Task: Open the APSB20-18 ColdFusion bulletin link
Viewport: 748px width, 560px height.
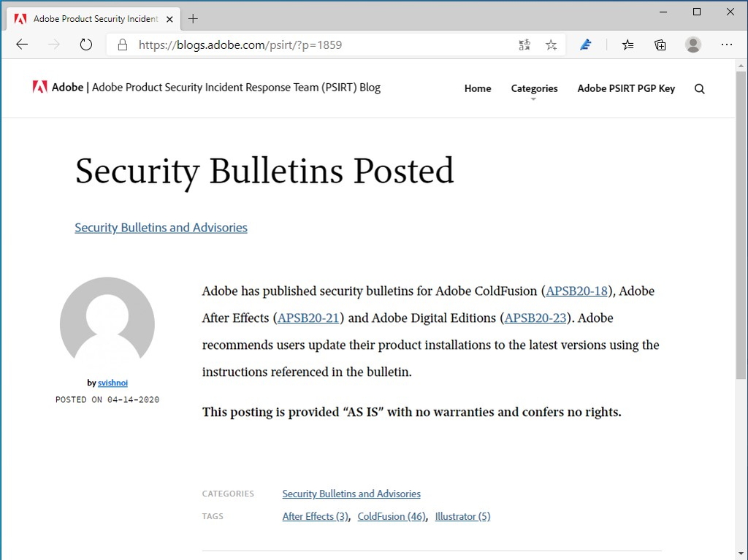Action: 576,291
